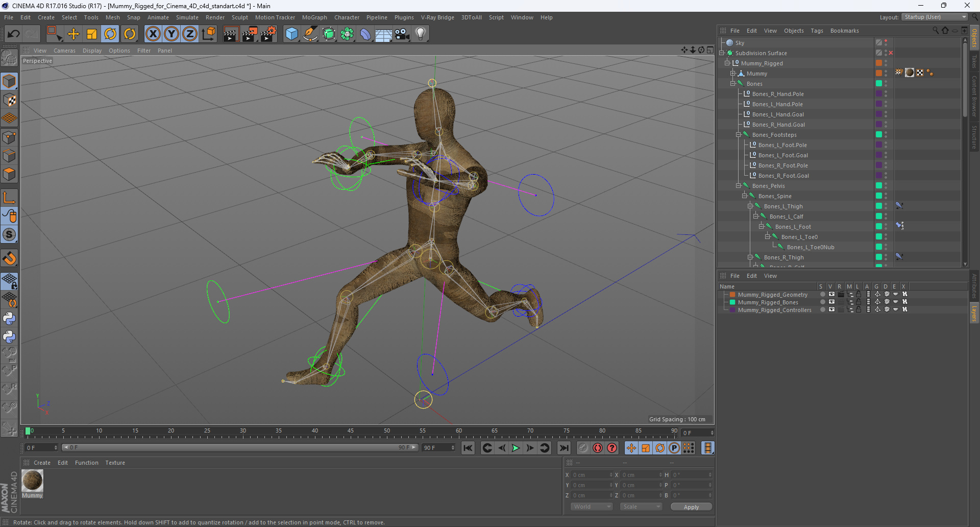Collapse the Mummy_Rigged hierarchy
Viewport: 980px width, 527px height.
pos(727,63)
